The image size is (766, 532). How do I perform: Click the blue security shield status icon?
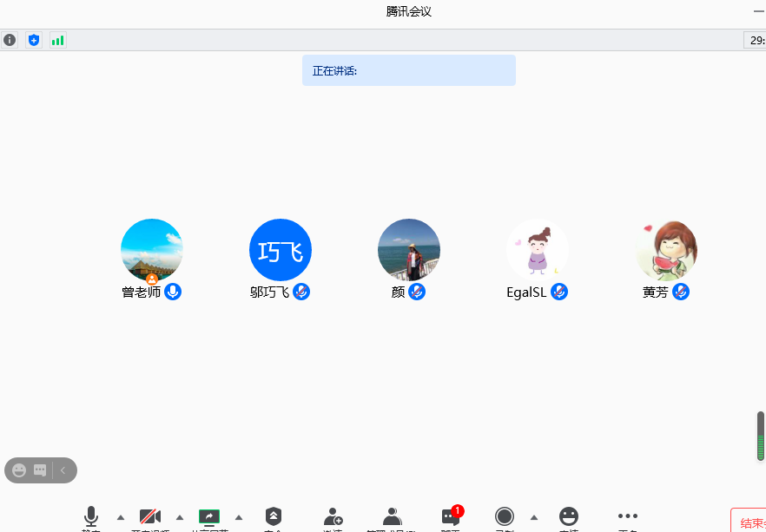[x=34, y=40]
